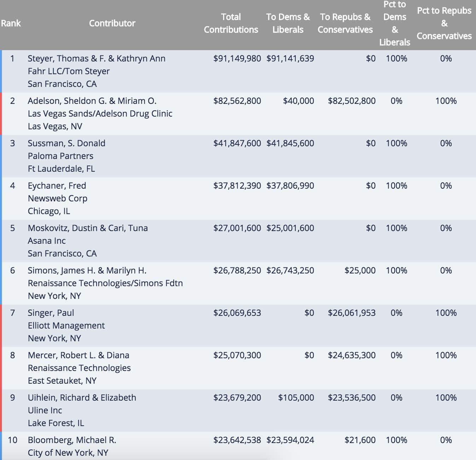
Task: Select Moskovitz, Dustin & Cari, Tuna
Action: (88, 228)
